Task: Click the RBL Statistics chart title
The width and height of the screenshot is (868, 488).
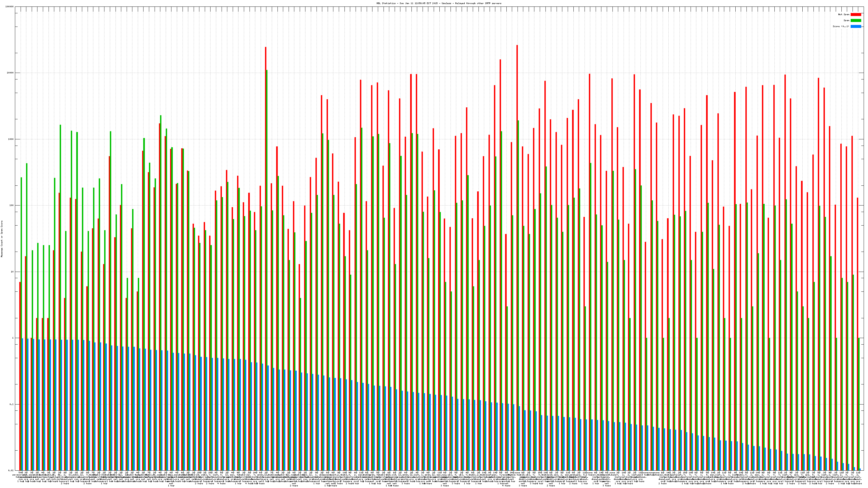Action: click(x=439, y=3)
